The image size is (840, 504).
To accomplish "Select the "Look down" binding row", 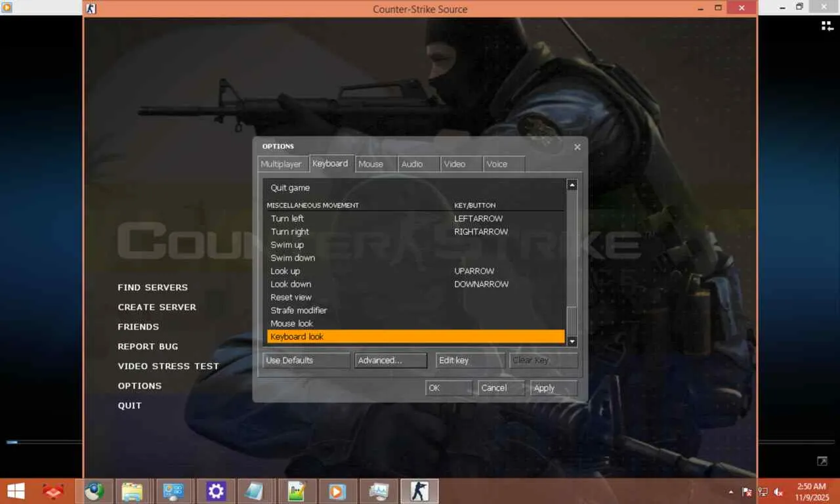I will [x=415, y=284].
